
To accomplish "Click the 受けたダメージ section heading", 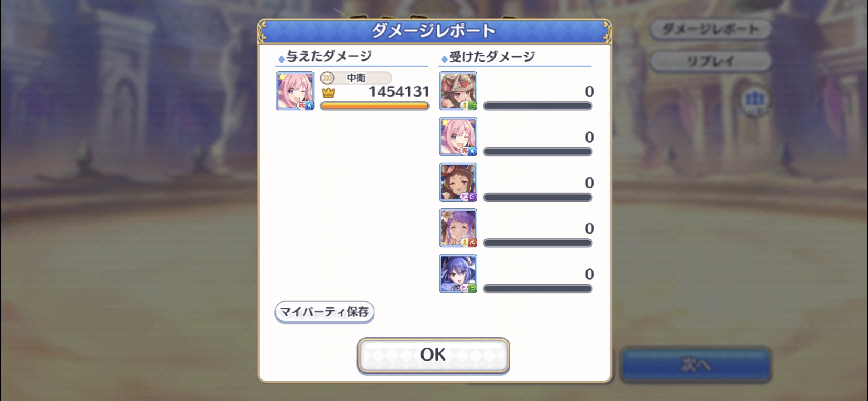I will (x=492, y=57).
